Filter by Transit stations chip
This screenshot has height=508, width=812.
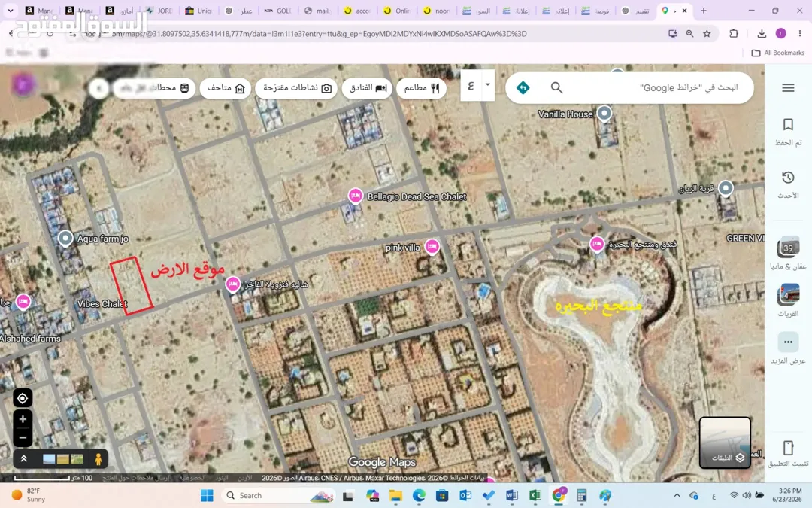[x=154, y=87]
